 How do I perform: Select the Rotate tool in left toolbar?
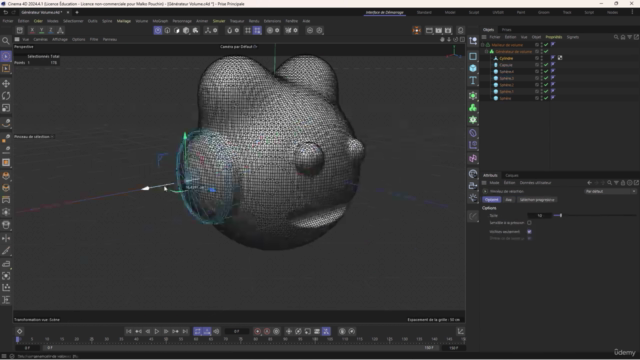(x=6, y=96)
